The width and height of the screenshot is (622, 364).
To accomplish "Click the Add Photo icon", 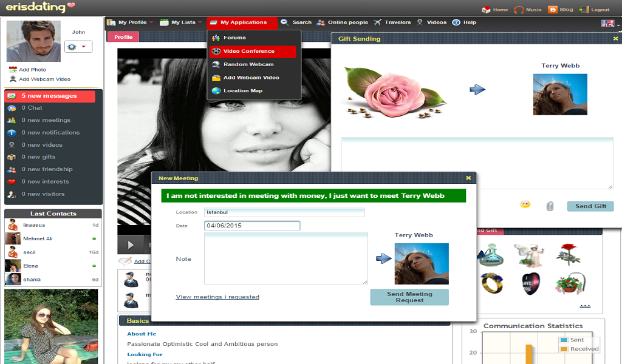I will [x=13, y=69].
